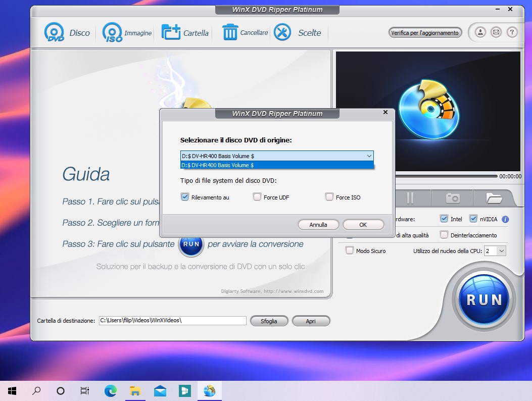This screenshot has height=401, width=532.
Task: Open the help question mark icon
Action: tap(512, 32)
